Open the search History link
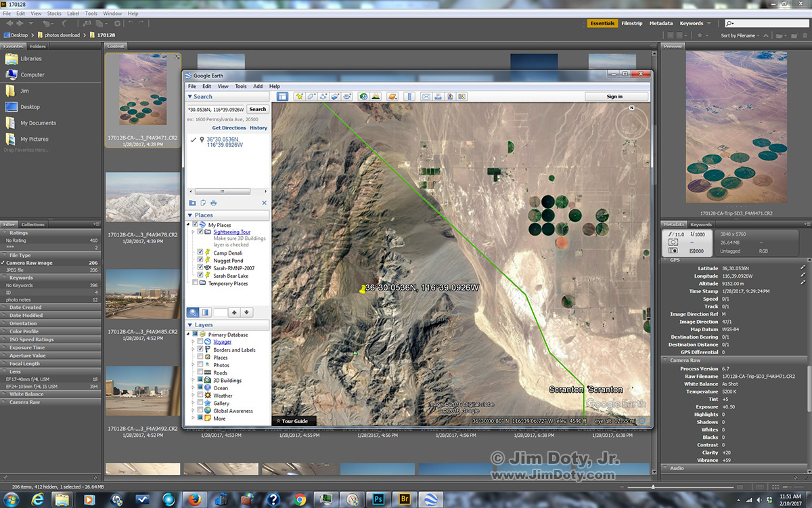This screenshot has height=508, width=812. point(258,128)
